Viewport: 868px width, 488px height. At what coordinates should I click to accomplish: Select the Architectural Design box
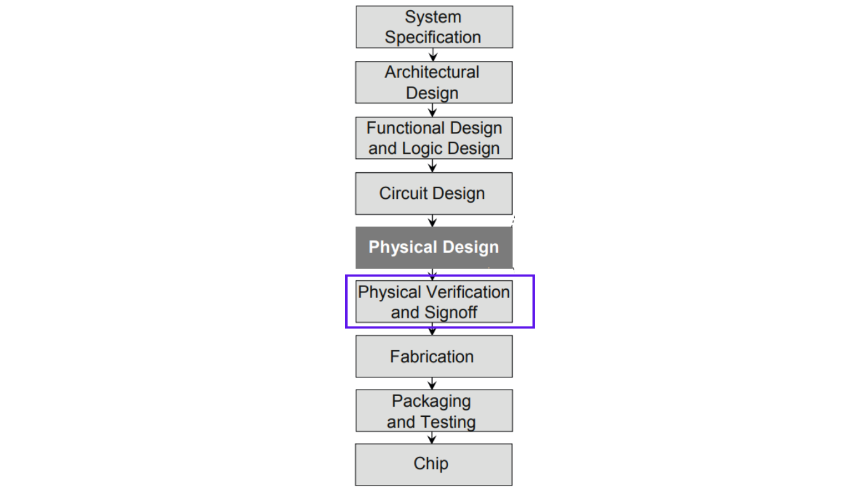click(x=433, y=83)
